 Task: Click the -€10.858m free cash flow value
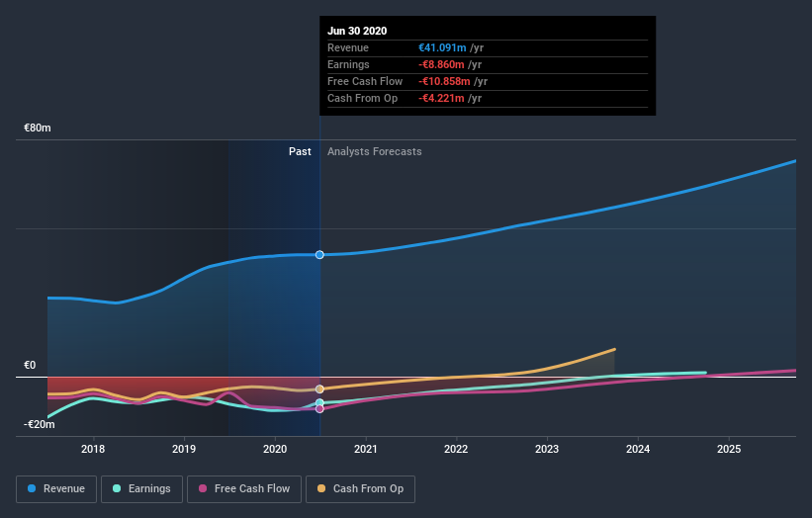coord(444,81)
